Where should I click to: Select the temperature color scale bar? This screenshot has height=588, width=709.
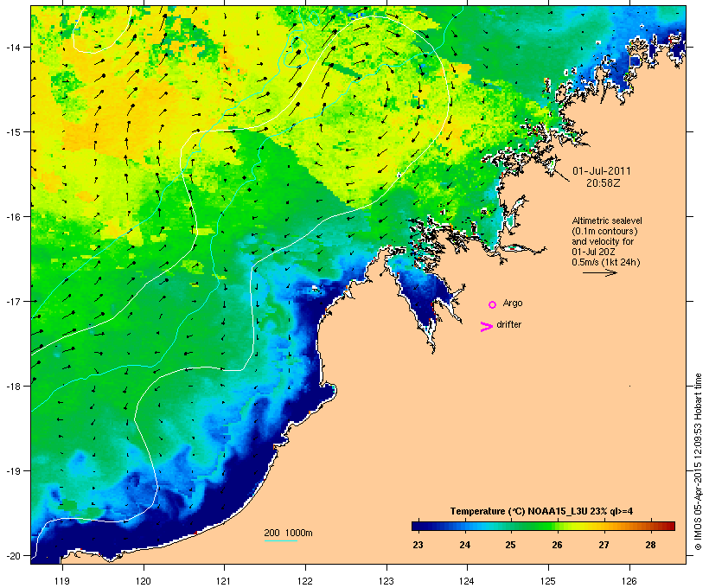tap(543, 526)
